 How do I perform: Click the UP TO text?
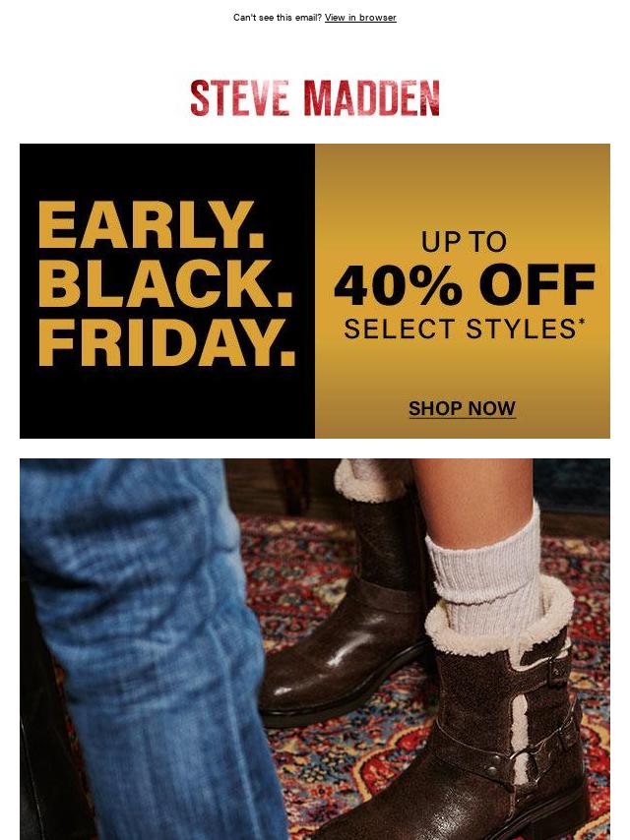click(x=464, y=242)
